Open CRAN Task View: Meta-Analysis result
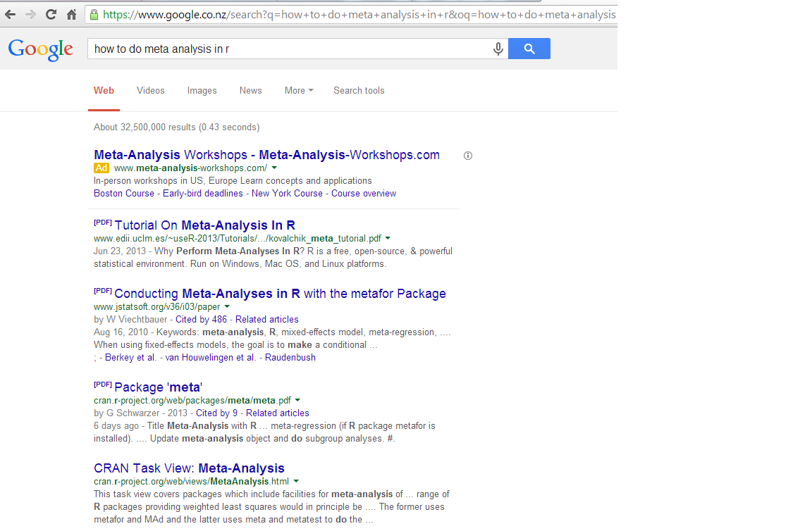The width and height of the screenshot is (812, 531). pyautogui.click(x=189, y=468)
